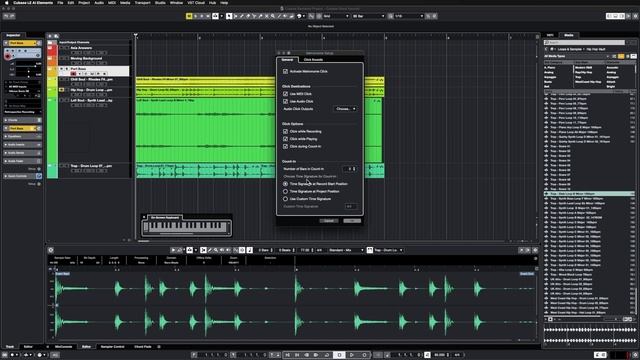Toggle the red record-enable button in Inspector
Screen dimensions: 640x360
click(7, 56)
